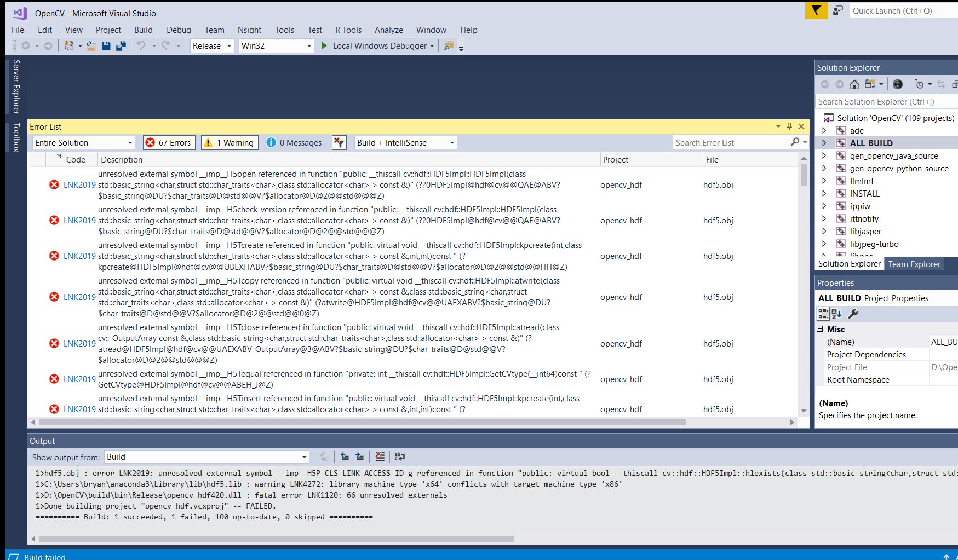Open Build + IntelliSense dropdown

point(405,143)
